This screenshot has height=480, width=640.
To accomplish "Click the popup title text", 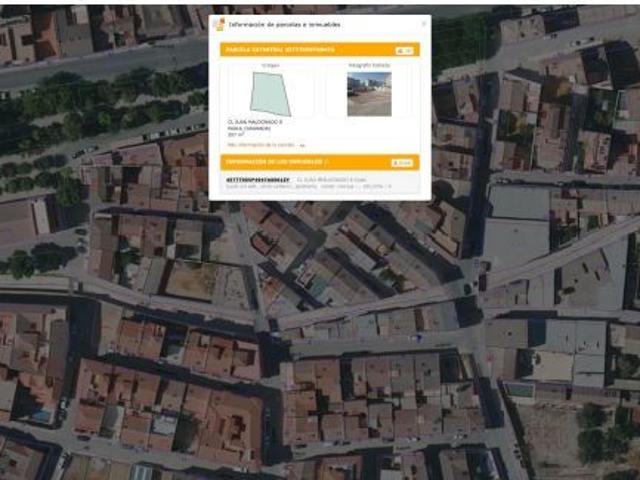I will coord(284,25).
